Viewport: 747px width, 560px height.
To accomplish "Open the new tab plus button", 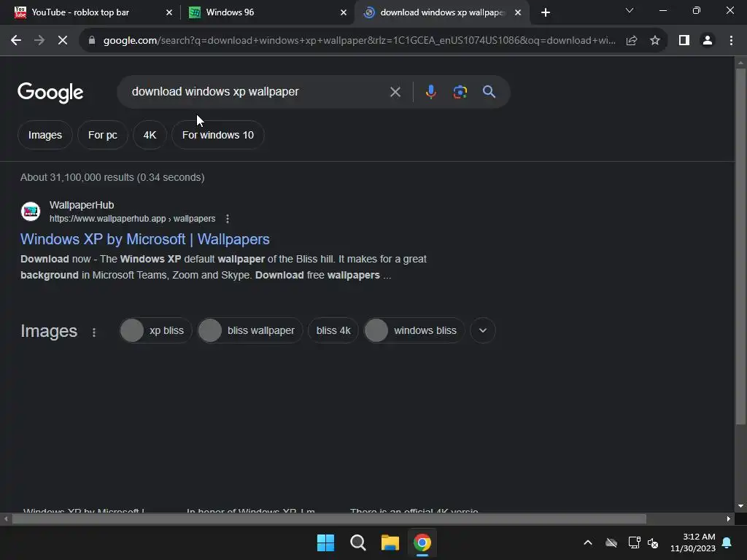I will (x=546, y=12).
